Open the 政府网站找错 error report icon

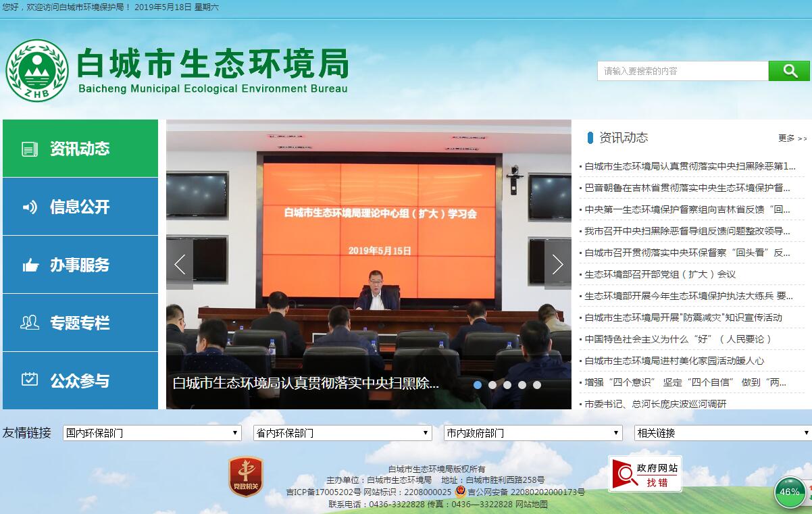click(x=644, y=474)
